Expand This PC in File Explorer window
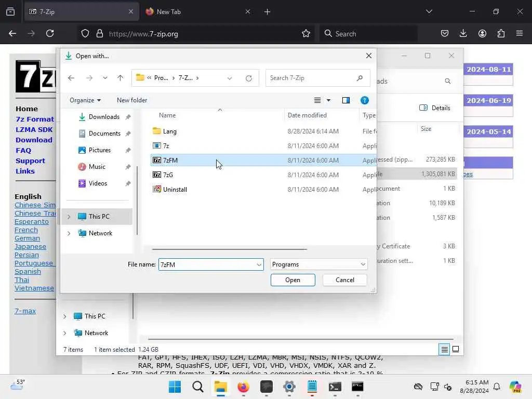 pos(65,316)
